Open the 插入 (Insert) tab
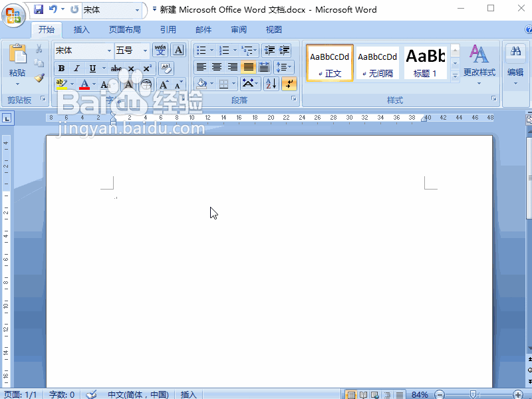This screenshot has width=532, height=399. [x=81, y=30]
